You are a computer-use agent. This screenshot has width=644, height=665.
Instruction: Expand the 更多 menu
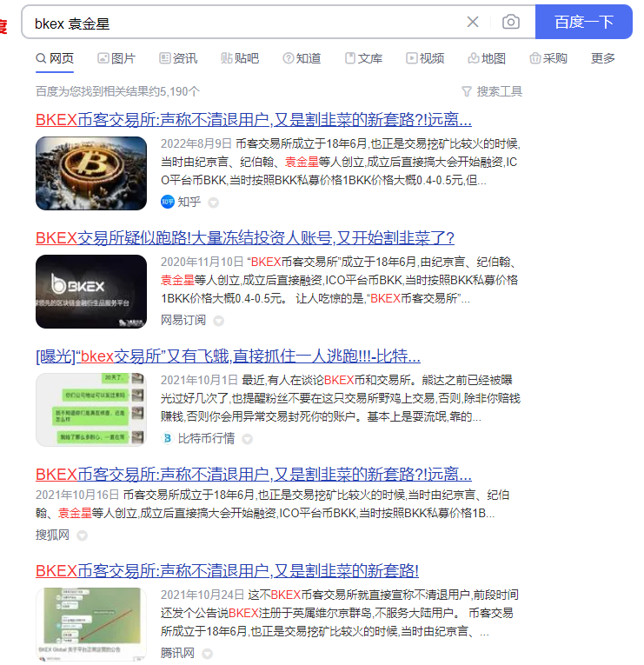tap(603, 58)
